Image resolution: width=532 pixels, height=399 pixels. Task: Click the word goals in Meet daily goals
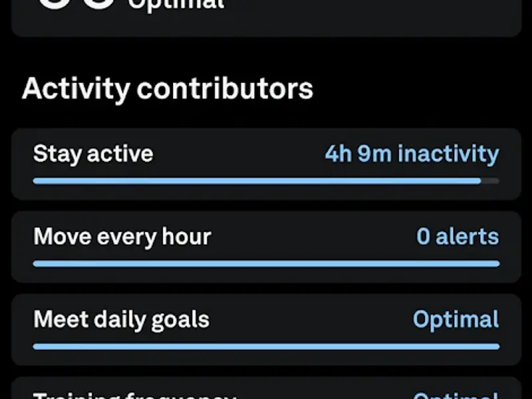180,319
